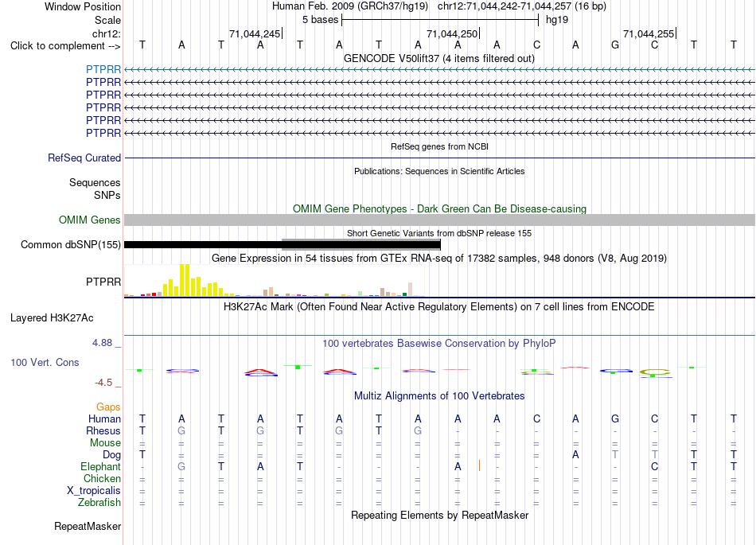The height and width of the screenshot is (545, 756).
Task: Select the Mouse species row label
Action: click(x=106, y=442)
